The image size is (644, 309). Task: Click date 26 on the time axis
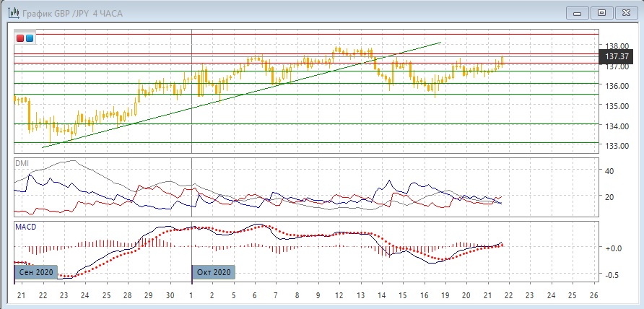click(594, 296)
